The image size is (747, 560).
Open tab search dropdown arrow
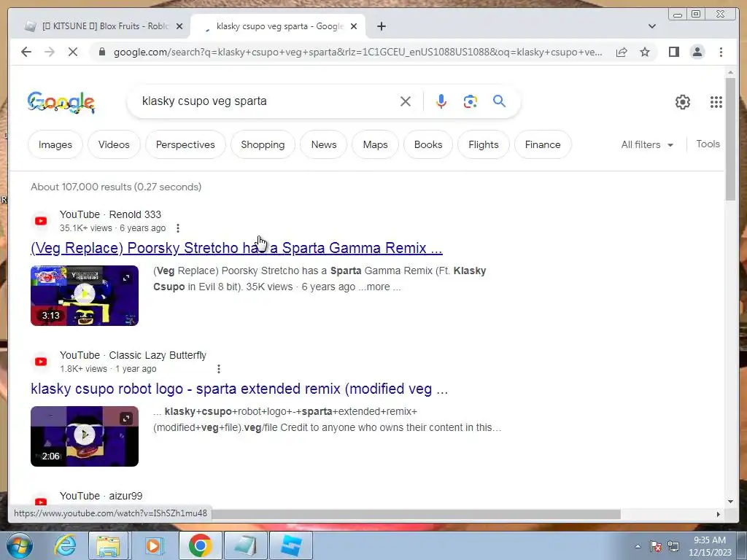click(x=651, y=26)
